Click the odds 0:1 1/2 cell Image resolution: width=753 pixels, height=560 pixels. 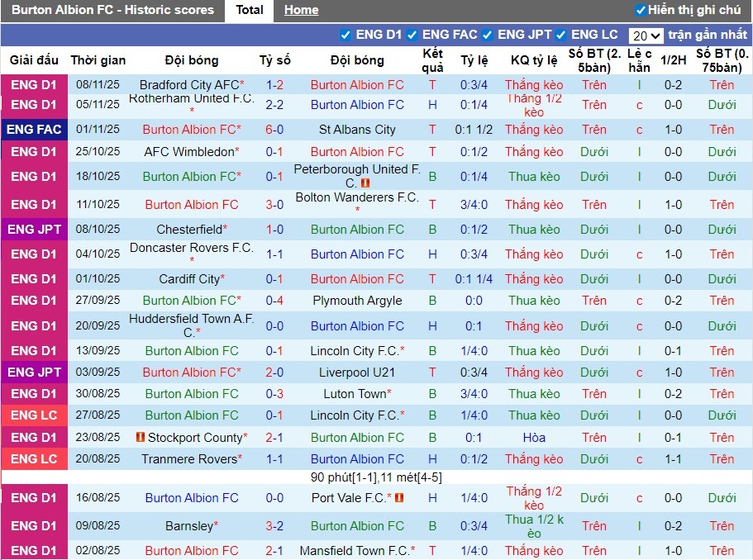[x=474, y=130]
